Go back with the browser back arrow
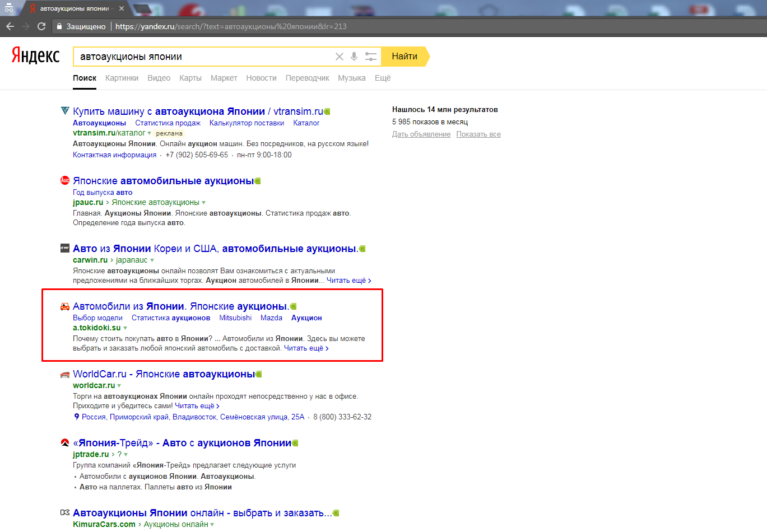767x532 pixels. pos(10,26)
